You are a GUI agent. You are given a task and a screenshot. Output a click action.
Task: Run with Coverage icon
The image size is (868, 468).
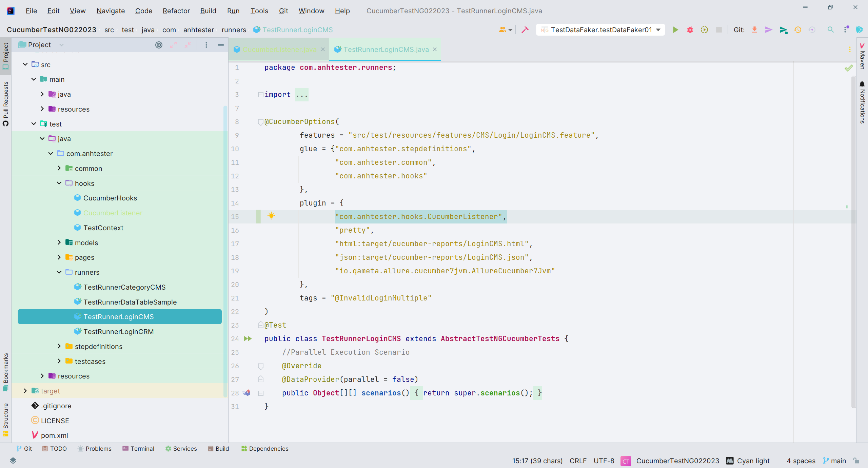pos(705,30)
